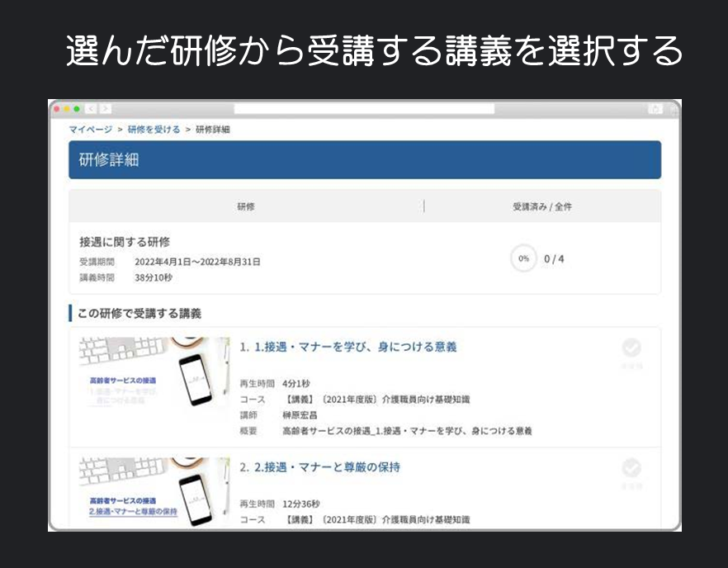Click the browser forward arrow button
728x568 pixels.
click(x=105, y=109)
